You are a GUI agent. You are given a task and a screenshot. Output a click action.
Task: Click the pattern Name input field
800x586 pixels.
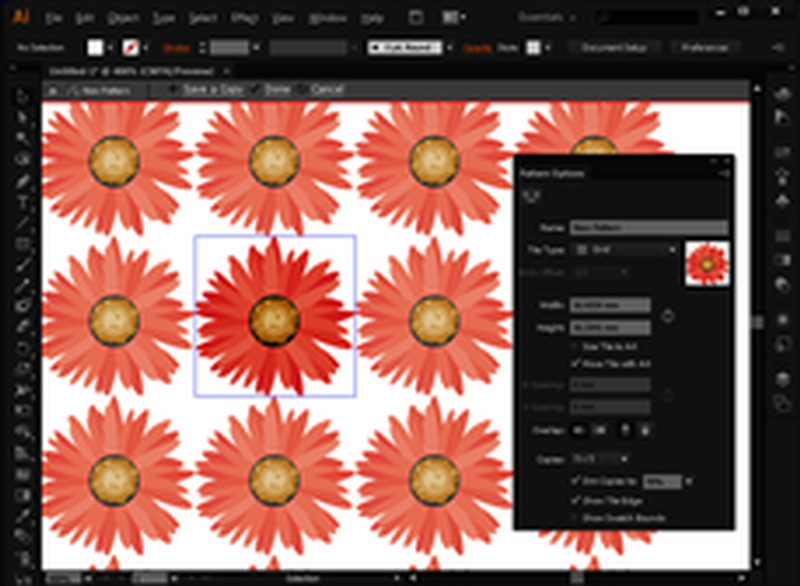point(648,228)
